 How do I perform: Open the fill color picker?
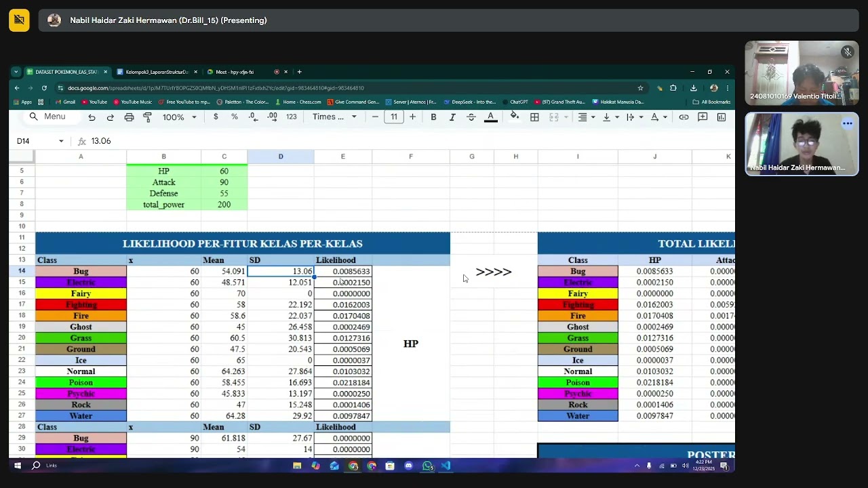[515, 117]
